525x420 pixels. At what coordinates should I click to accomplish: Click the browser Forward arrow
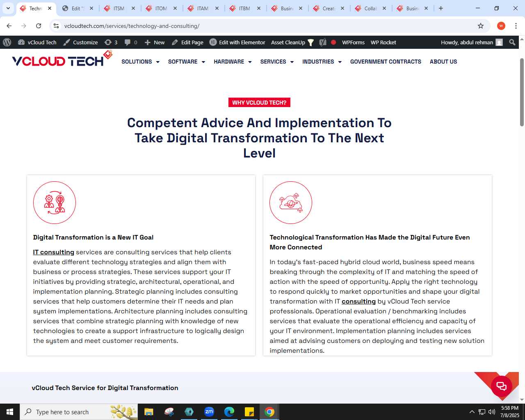(24, 26)
